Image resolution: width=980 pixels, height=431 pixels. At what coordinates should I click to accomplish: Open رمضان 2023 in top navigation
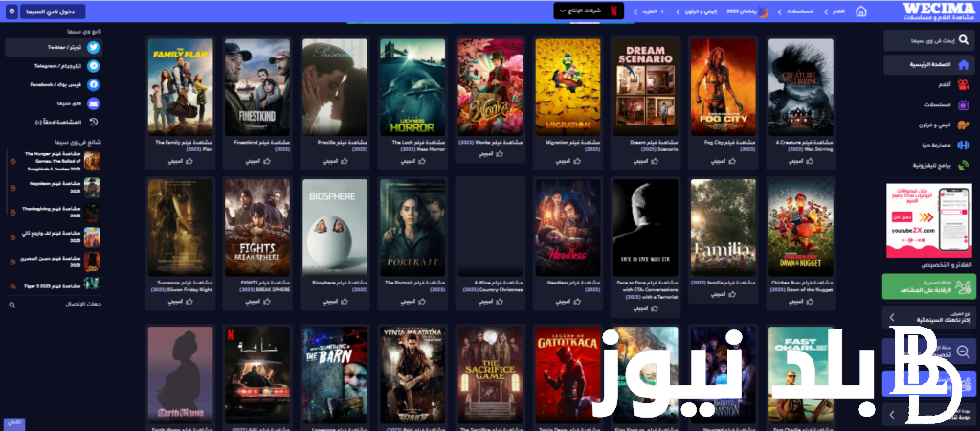coord(748,11)
